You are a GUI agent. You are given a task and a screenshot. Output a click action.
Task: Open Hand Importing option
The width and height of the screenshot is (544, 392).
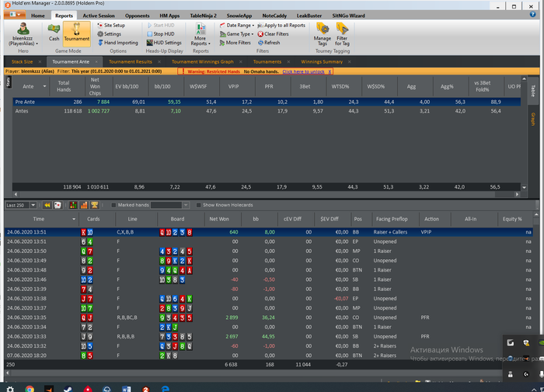(x=117, y=43)
